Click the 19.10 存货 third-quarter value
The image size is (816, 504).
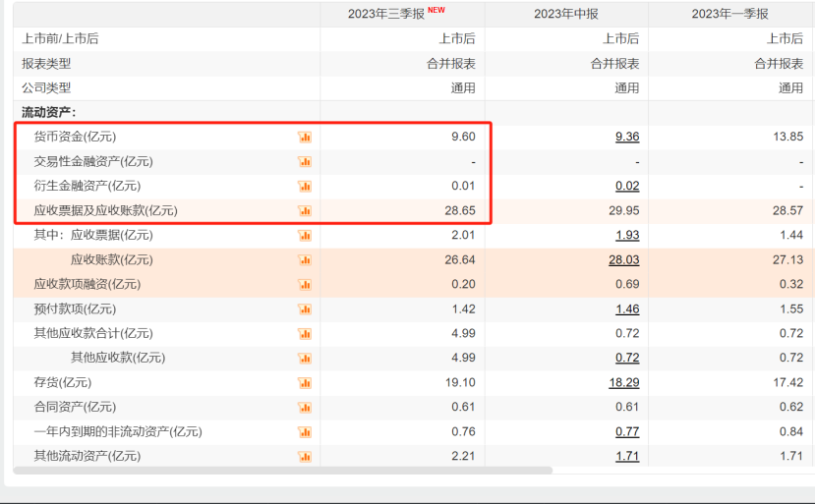point(460,383)
